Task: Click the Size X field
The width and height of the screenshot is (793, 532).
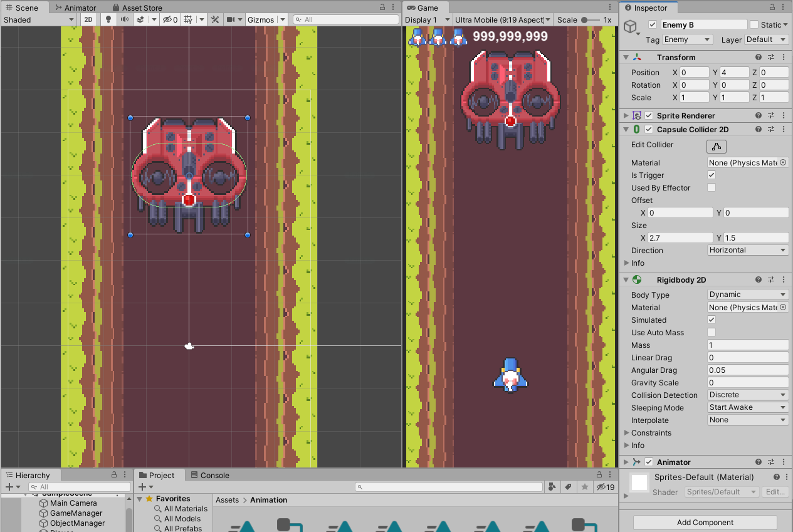Action: point(680,237)
